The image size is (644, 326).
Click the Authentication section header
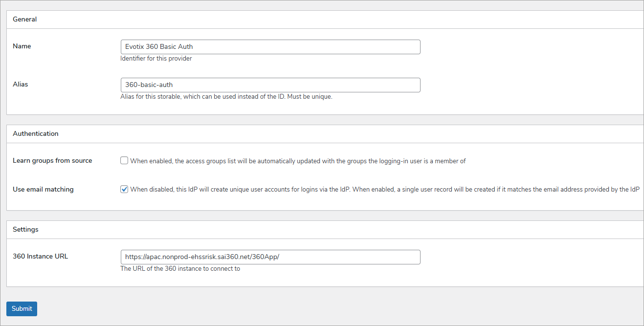[x=35, y=133]
